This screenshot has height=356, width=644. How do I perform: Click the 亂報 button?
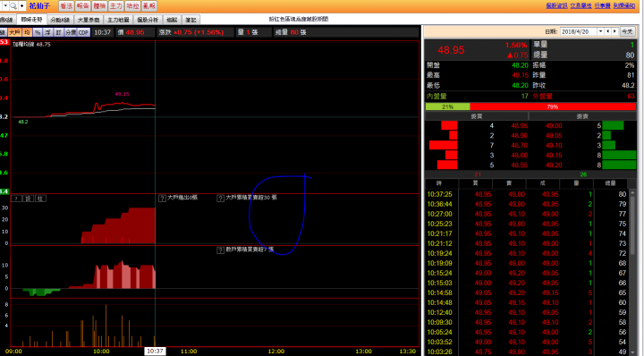pyautogui.click(x=149, y=5)
